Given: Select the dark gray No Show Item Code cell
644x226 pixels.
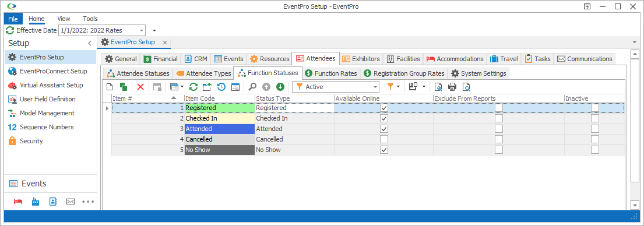Looking at the screenshot, I should [219, 150].
